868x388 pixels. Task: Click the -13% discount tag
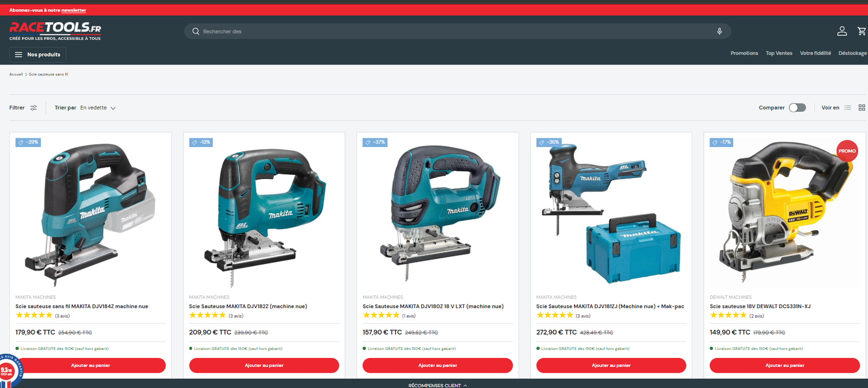pyautogui.click(x=201, y=142)
